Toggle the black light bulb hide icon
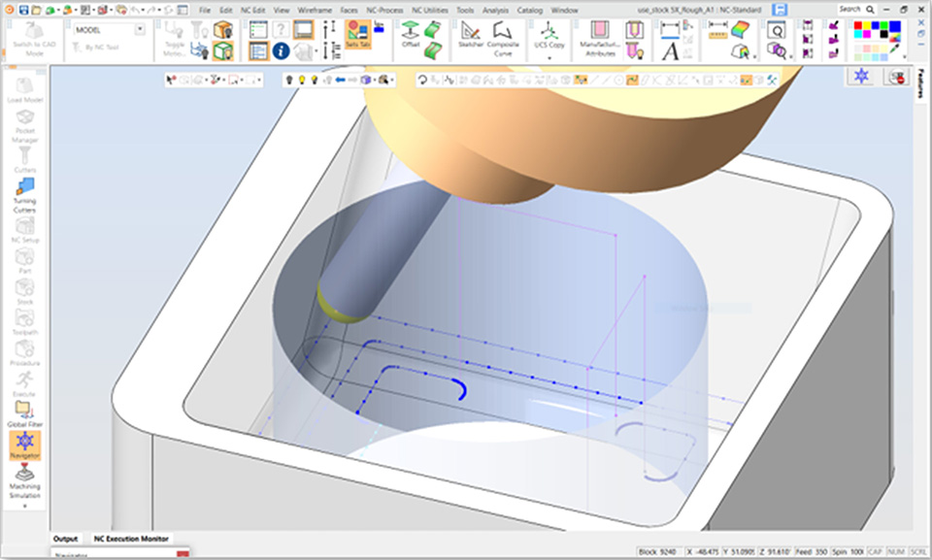Screen dimensions: 932x560 (x=289, y=80)
